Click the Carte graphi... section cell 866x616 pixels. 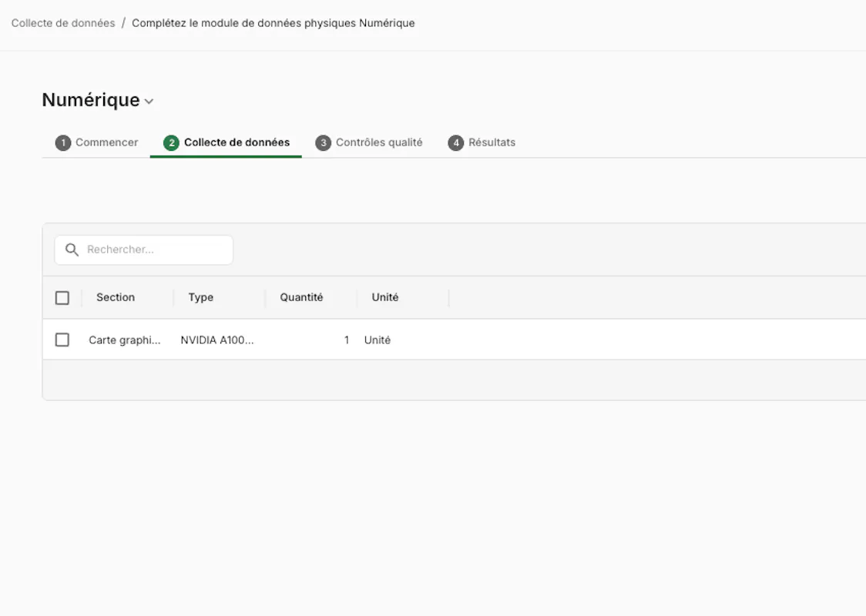[125, 340]
